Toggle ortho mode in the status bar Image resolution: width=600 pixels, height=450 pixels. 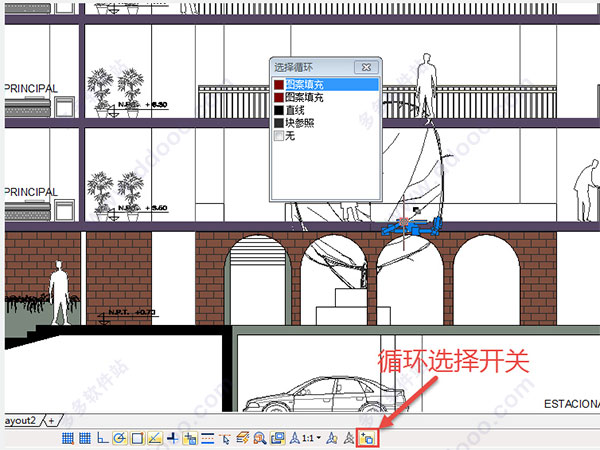102,438
